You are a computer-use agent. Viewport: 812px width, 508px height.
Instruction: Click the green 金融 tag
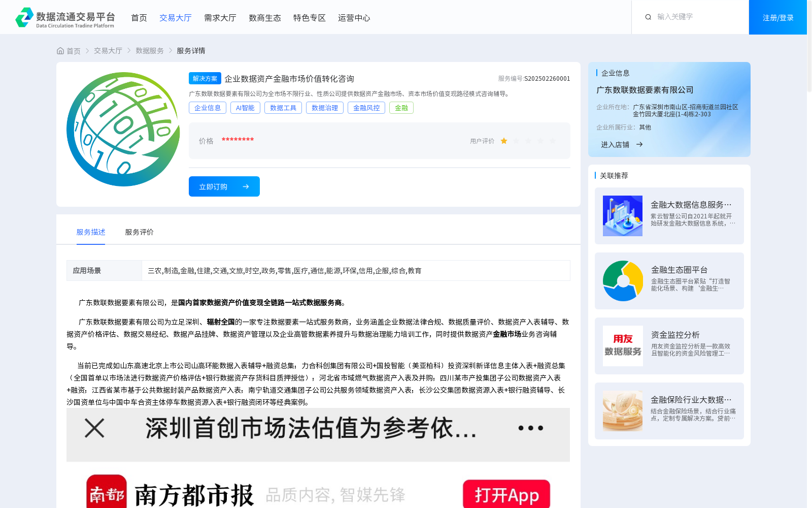(401, 108)
